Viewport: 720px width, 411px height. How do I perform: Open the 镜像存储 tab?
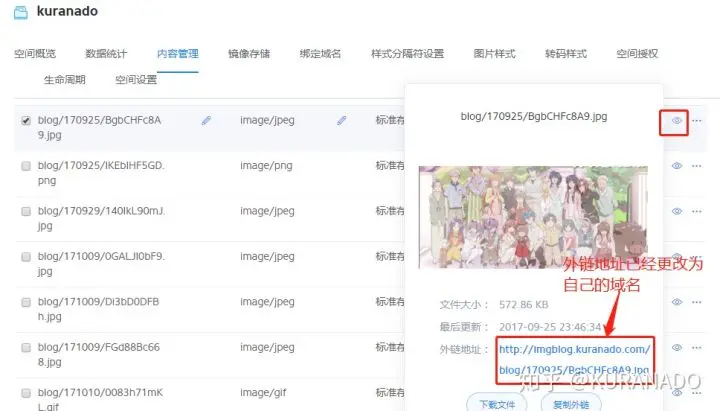pyautogui.click(x=249, y=54)
